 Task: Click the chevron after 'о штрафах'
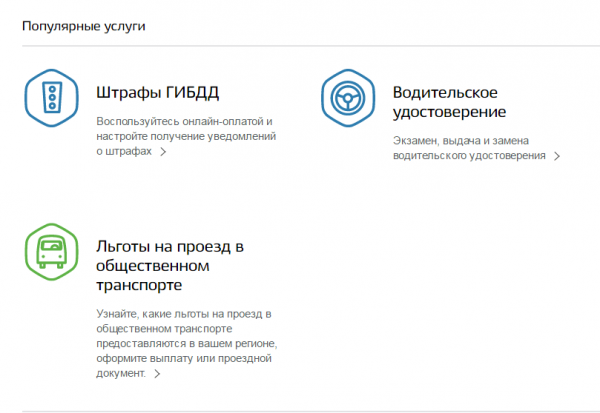point(163,152)
